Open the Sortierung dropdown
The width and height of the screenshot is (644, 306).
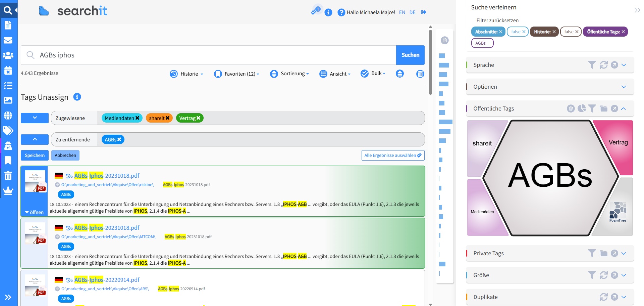pyautogui.click(x=289, y=74)
